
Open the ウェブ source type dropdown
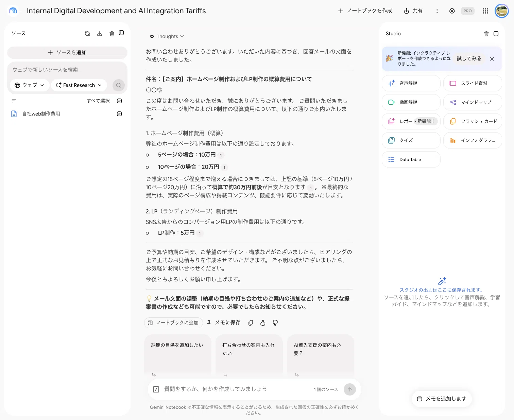point(30,85)
